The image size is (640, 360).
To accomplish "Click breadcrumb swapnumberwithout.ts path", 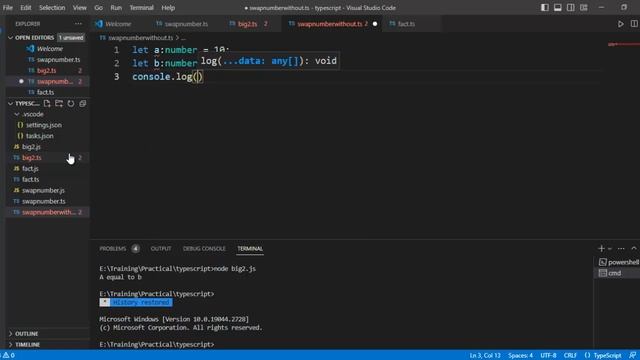I will coord(140,38).
